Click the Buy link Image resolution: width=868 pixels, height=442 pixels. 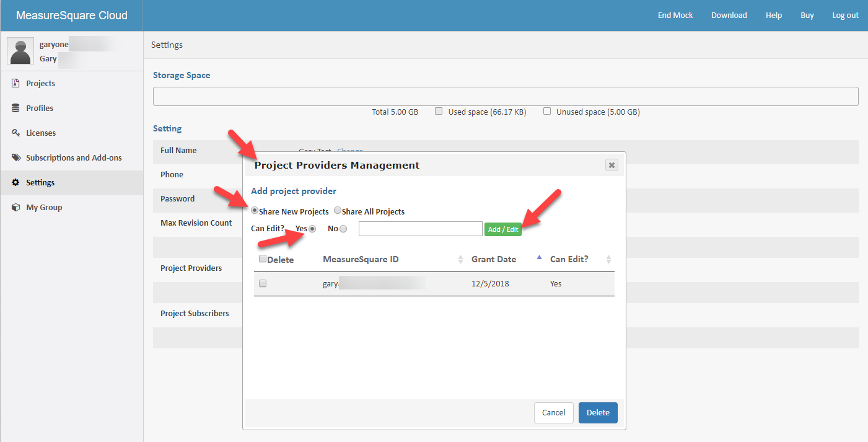pos(807,15)
